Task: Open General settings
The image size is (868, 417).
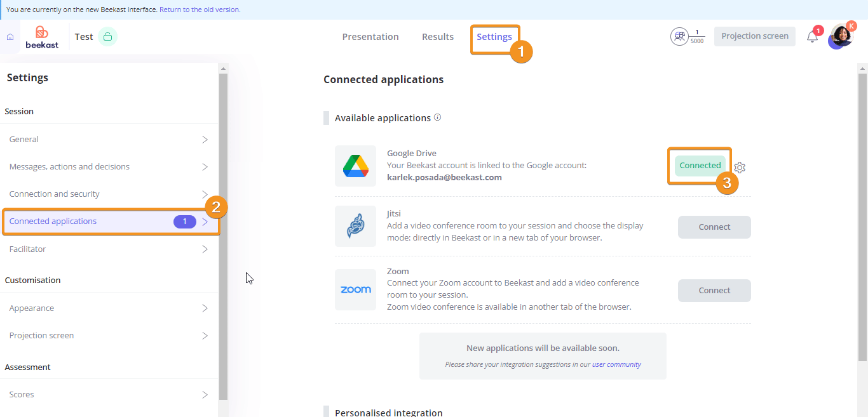Action: (x=109, y=139)
